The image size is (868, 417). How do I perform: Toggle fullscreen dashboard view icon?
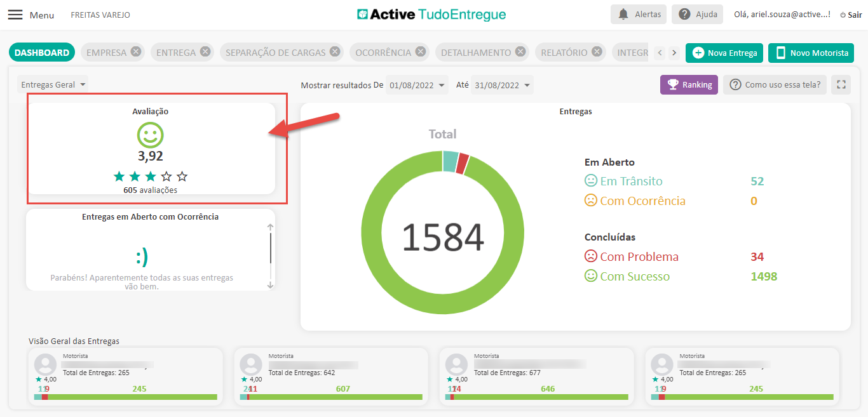[x=841, y=84]
